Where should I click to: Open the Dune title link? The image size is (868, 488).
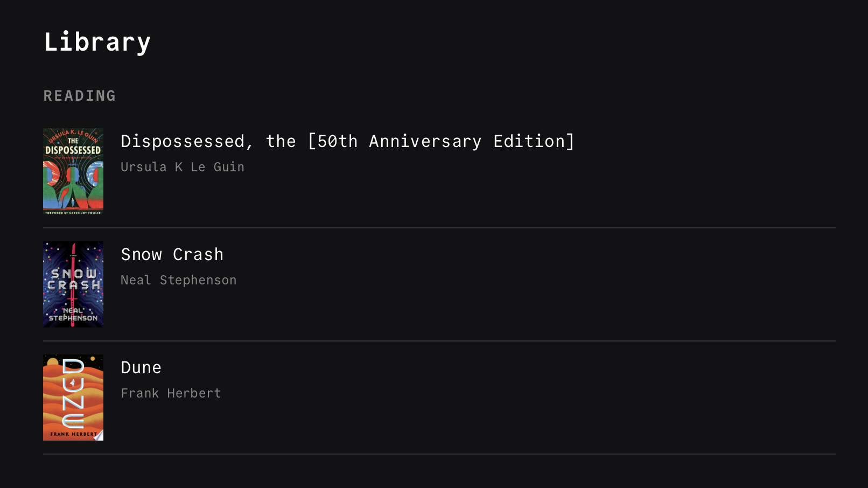click(141, 367)
